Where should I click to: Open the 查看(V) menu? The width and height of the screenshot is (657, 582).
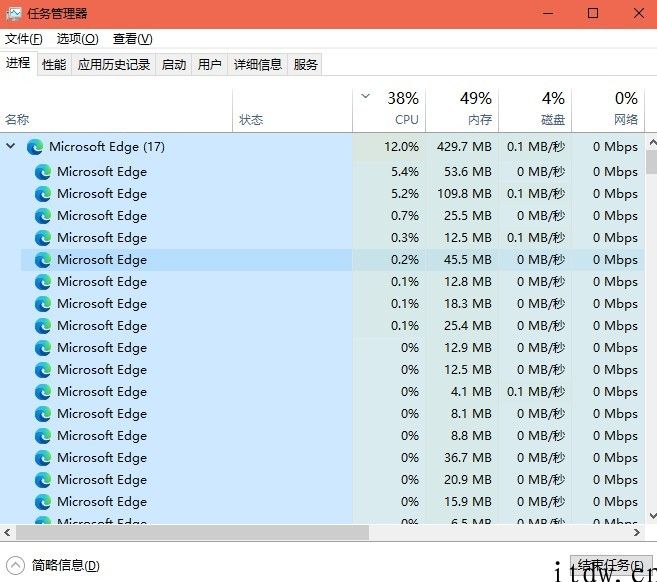132,39
